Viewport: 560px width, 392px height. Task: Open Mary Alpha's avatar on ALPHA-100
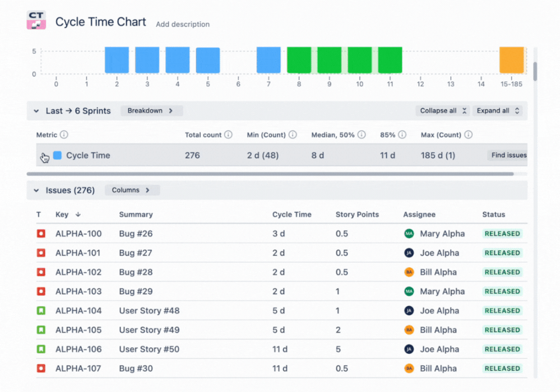410,234
